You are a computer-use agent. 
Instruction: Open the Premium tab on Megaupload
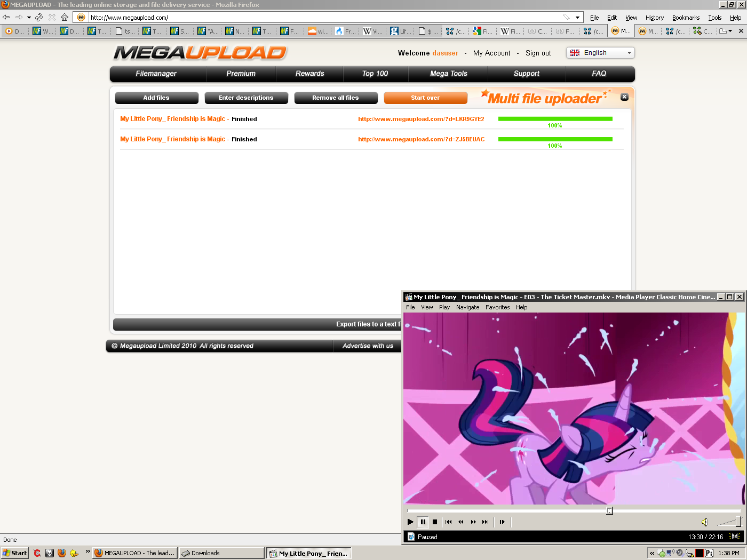[x=241, y=74]
